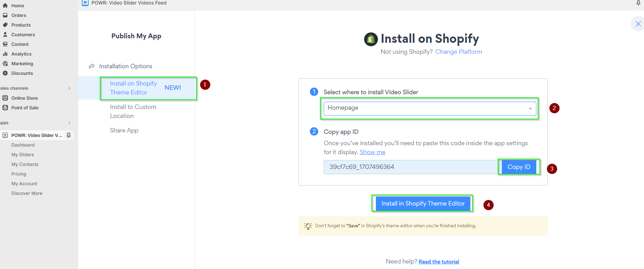
Task: Open Customers section
Action: tap(23, 34)
